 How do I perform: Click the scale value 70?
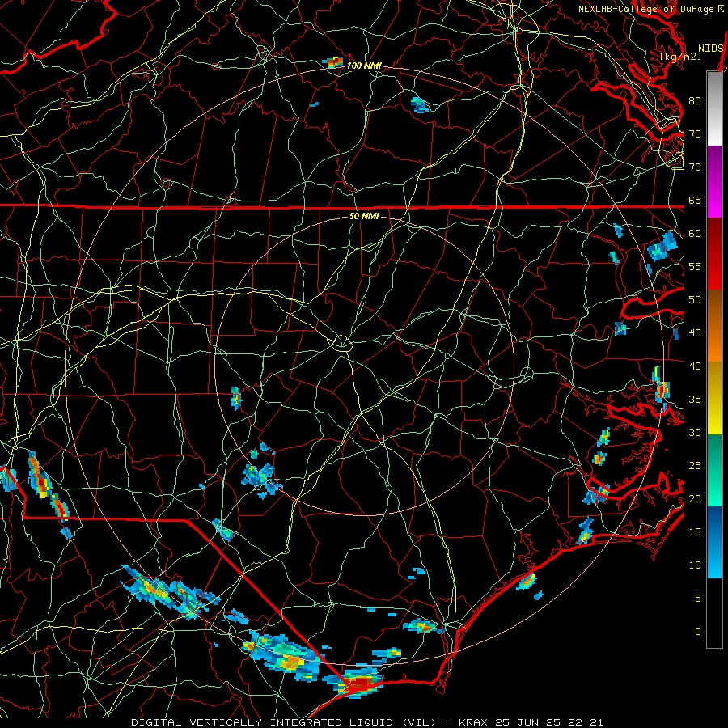695,167
